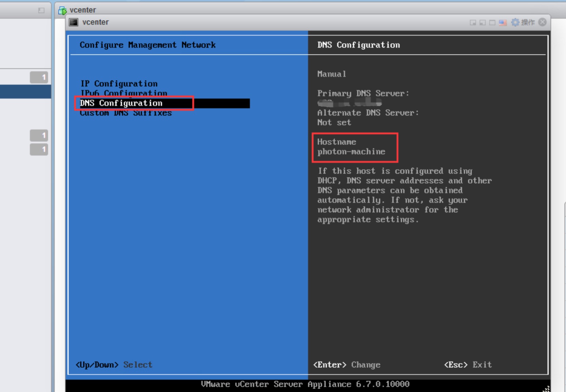Screen dimensions: 566x392
Task: Select Custom DNS Suffixes entry
Action: pos(126,113)
